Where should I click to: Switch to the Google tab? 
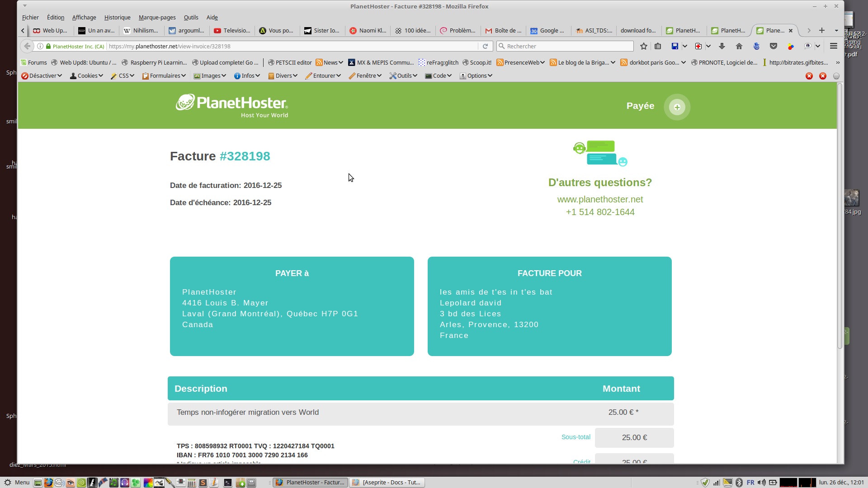tap(548, 31)
